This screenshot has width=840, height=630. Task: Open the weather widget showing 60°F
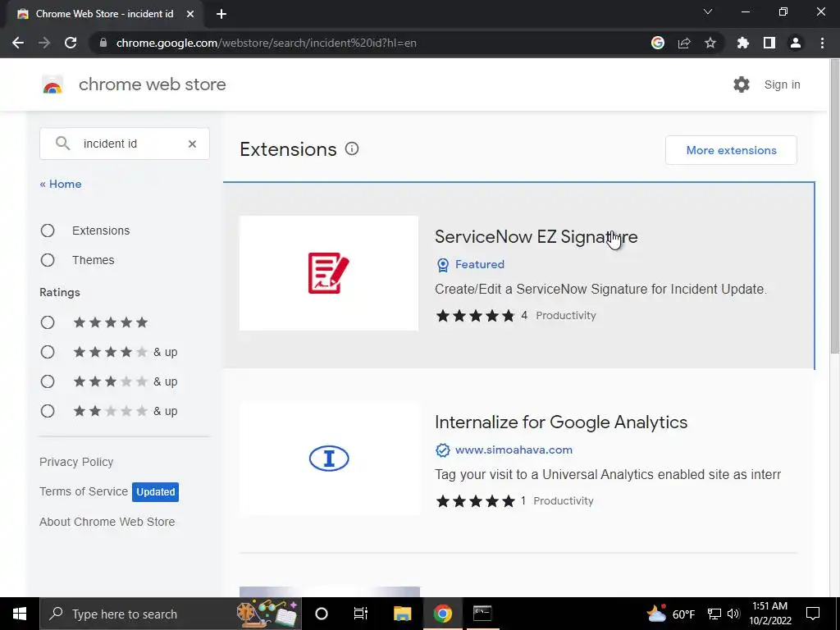tap(671, 614)
